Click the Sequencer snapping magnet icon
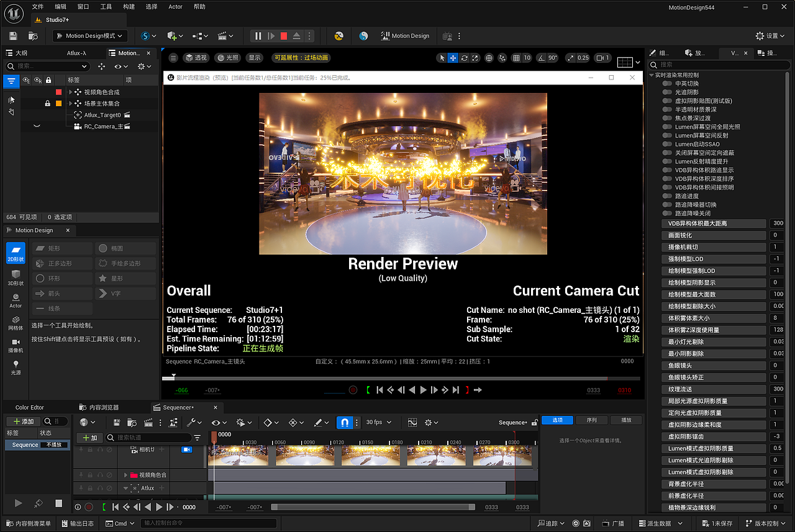The image size is (795, 532). click(x=344, y=422)
